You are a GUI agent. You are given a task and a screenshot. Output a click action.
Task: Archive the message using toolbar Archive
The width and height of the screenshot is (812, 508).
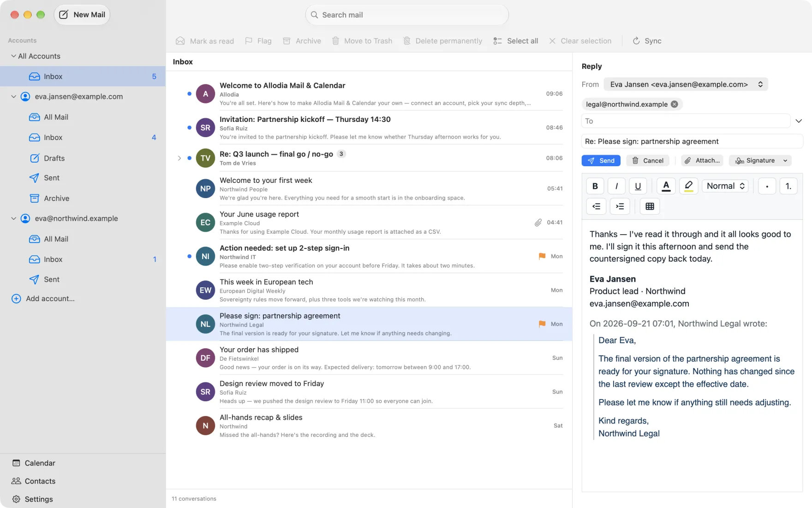tap(302, 41)
